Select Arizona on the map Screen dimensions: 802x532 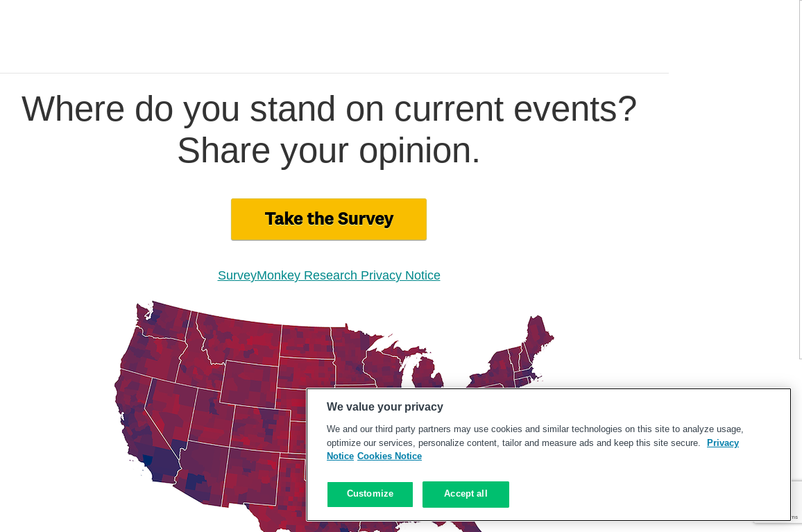[x=202, y=473]
